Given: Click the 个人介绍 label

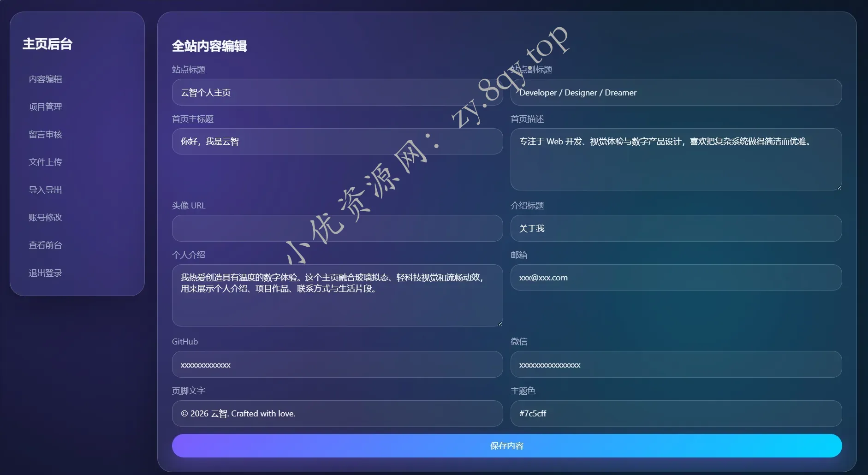Looking at the screenshot, I should click(189, 255).
